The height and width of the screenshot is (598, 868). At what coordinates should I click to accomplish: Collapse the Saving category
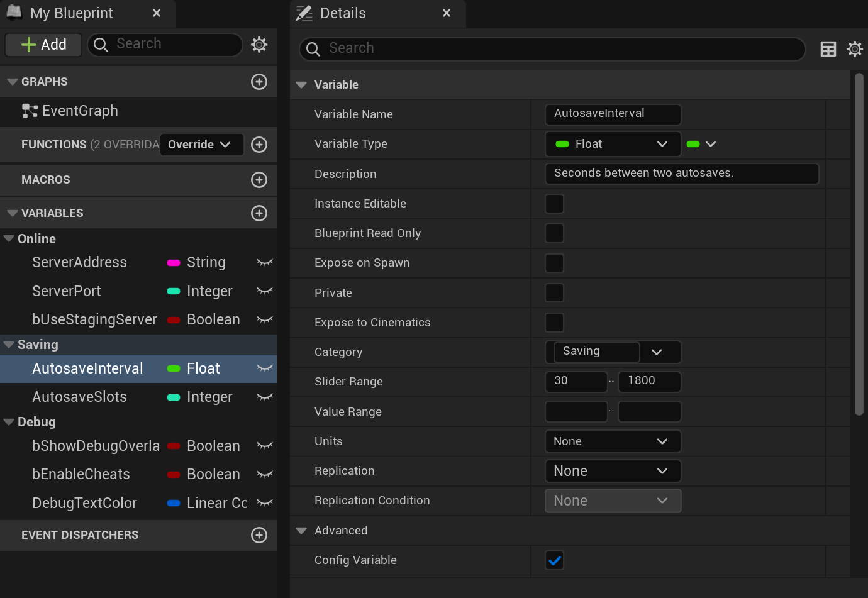tap(9, 345)
